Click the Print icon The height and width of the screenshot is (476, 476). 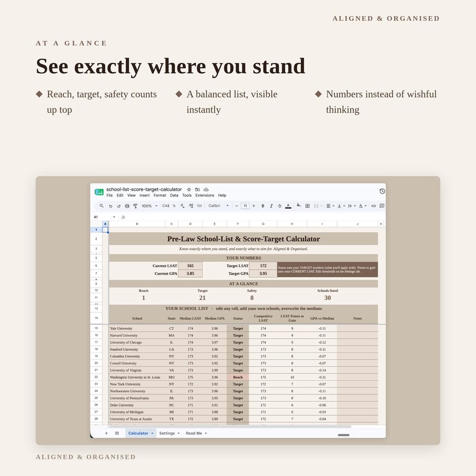pos(127,206)
